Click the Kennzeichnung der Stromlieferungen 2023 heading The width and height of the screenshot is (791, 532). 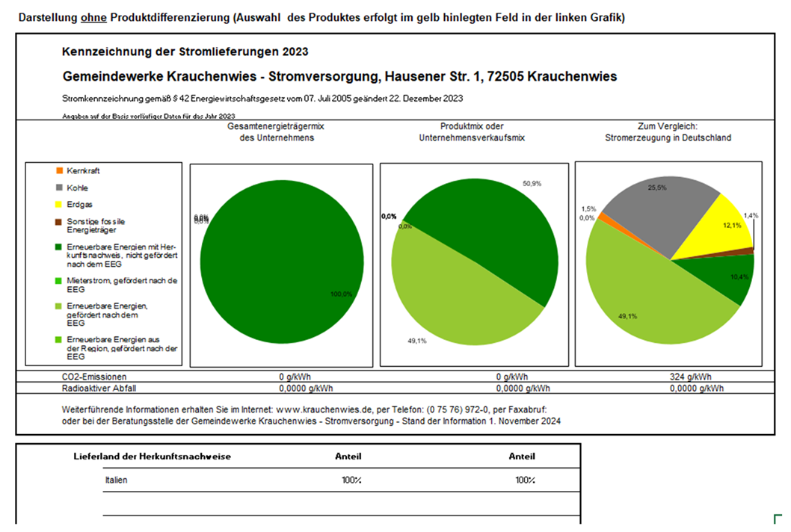185,52
